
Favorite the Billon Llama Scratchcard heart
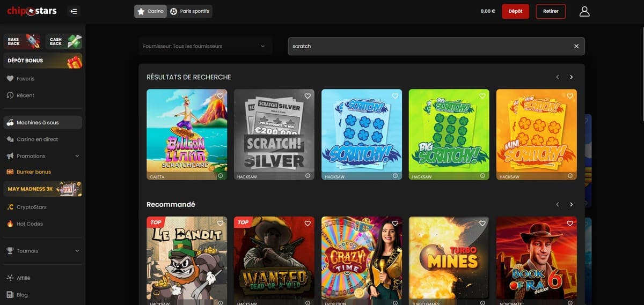[x=220, y=96]
